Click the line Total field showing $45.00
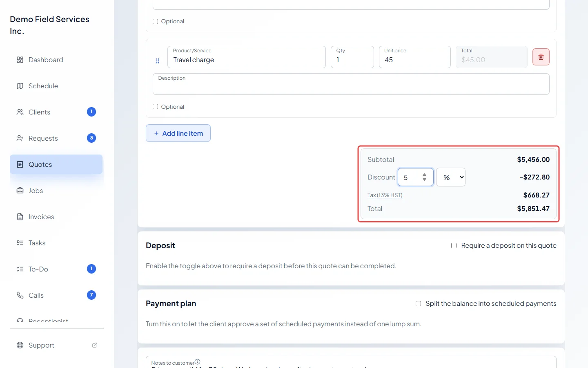Image resolution: width=588 pixels, height=368 pixels. point(492,57)
